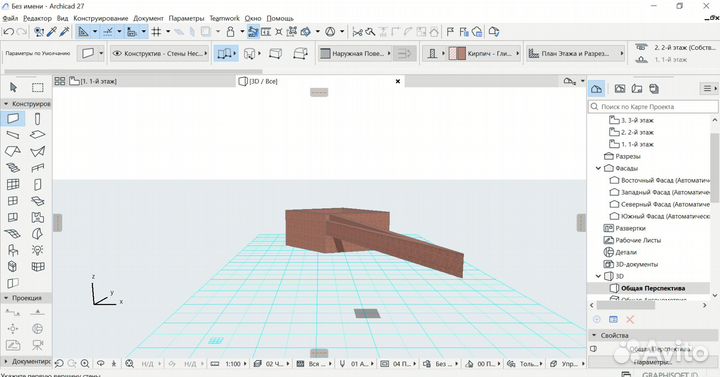Toggle rectangular box wall geometry method
The height and width of the screenshot is (377, 720).
tap(275, 54)
